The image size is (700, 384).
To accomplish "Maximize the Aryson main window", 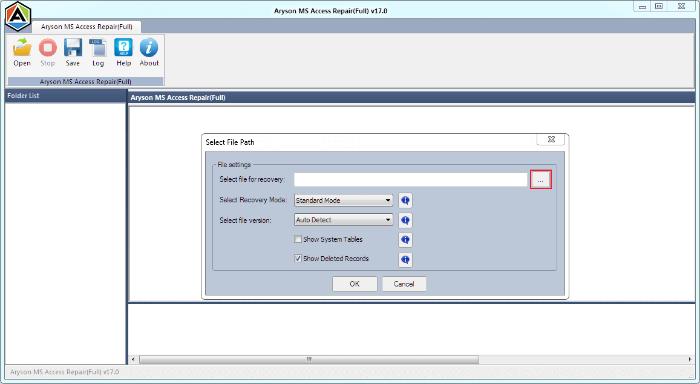I will (659, 6).
